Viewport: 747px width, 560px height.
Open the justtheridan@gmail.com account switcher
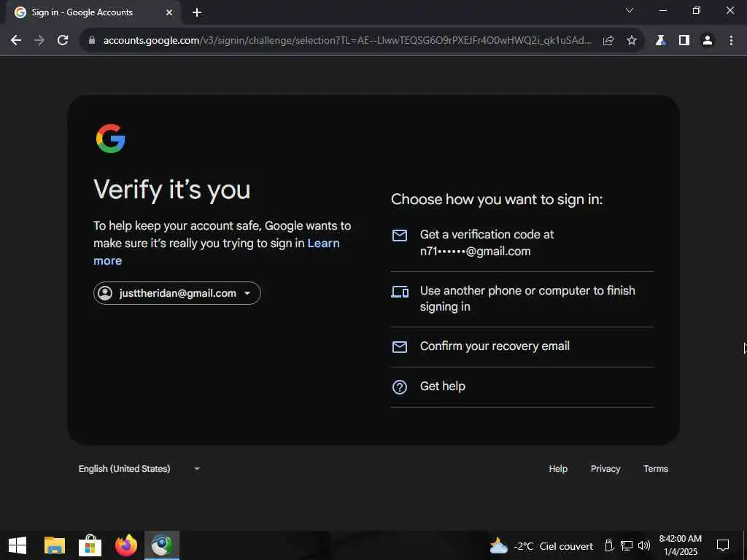[x=177, y=293]
